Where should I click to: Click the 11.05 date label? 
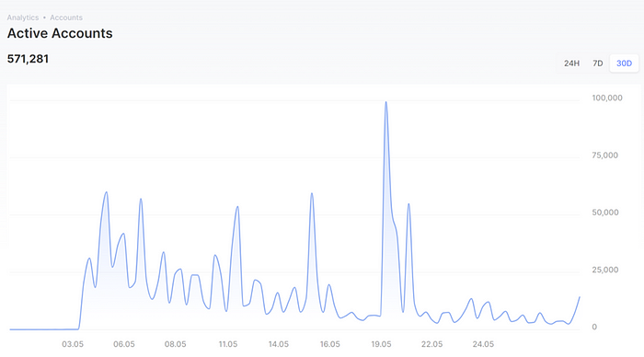228,344
